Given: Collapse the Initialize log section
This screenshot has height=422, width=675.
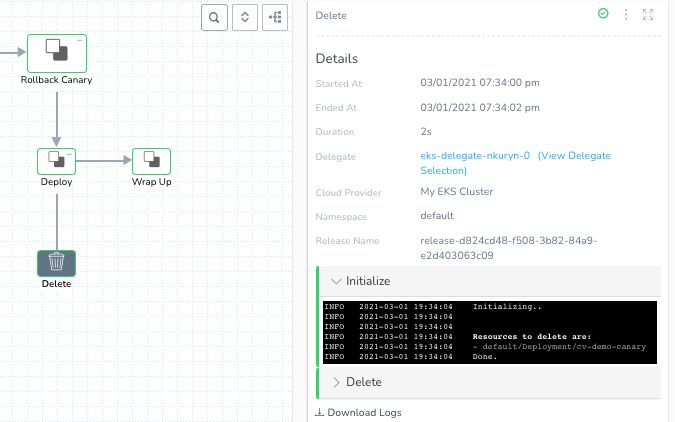Looking at the screenshot, I should click(490, 281).
